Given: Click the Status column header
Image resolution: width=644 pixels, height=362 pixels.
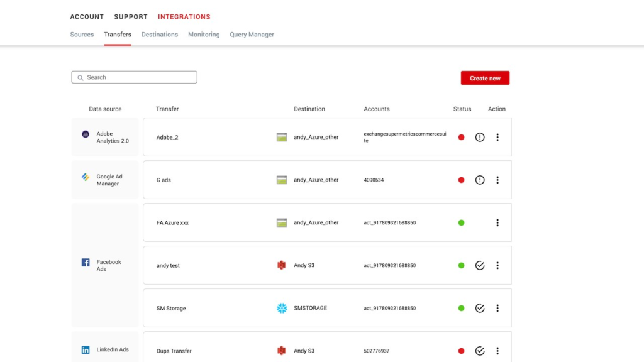Looking at the screenshot, I should (x=462, y=109).
